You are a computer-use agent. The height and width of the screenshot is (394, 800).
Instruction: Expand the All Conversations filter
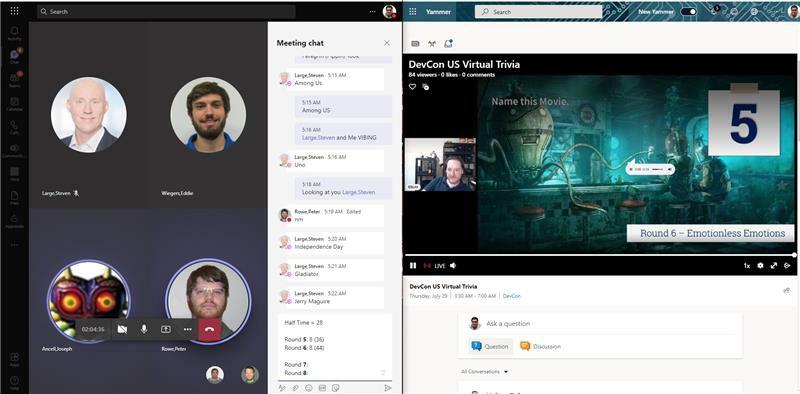[x=484, y=372]
